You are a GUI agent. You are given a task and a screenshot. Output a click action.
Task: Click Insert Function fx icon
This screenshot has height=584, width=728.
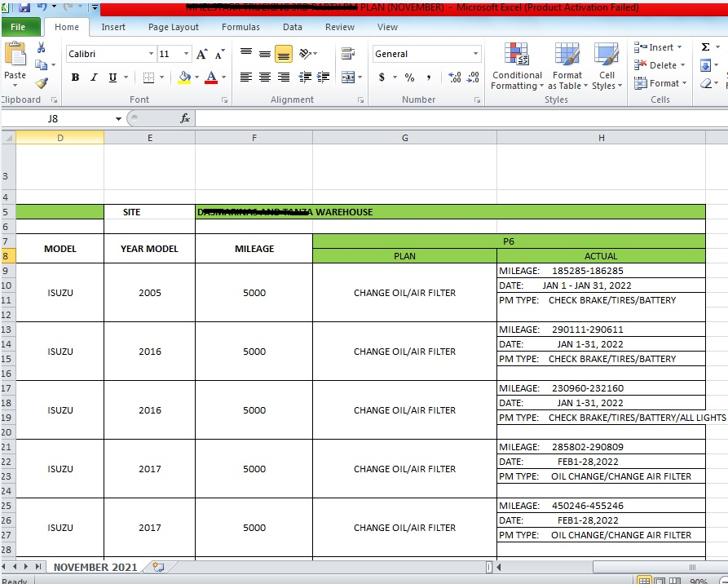click(x=185, y=118)
